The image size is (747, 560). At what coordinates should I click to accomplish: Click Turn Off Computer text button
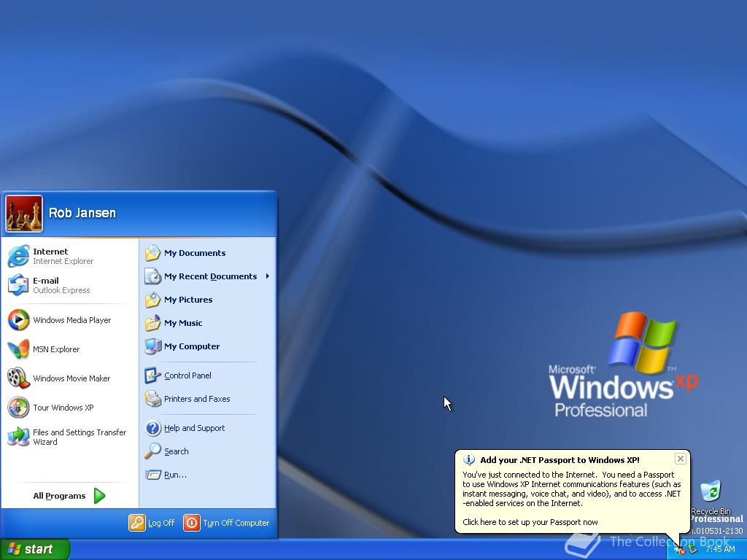click(x=236, y=523)
